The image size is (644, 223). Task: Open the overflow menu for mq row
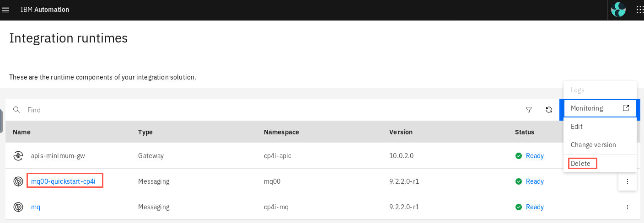(628, 207)
